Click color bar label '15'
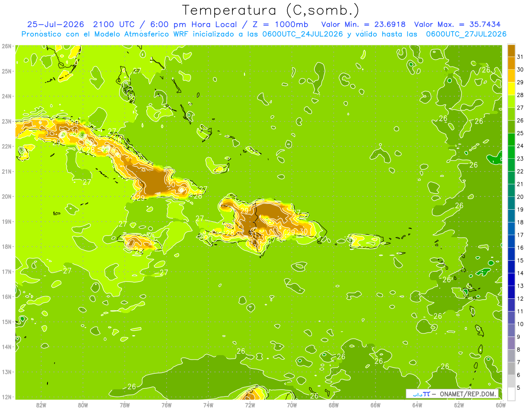The width and height of the screenshot is (532, 411). point(520,261)
